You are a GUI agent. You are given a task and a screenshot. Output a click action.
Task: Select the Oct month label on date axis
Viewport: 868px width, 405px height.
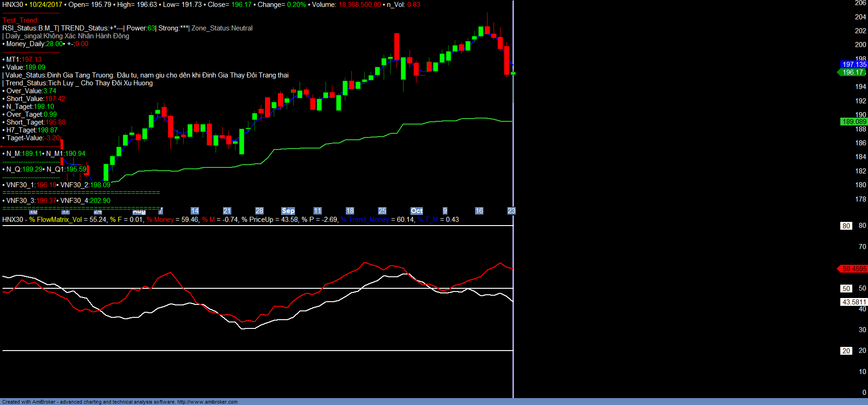pos(416,211)
